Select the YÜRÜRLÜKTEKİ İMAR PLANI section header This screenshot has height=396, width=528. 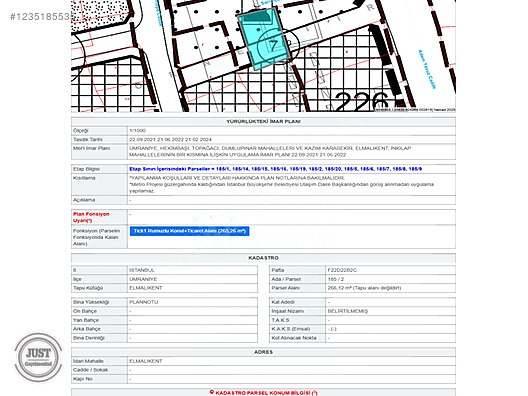(263, 121)
